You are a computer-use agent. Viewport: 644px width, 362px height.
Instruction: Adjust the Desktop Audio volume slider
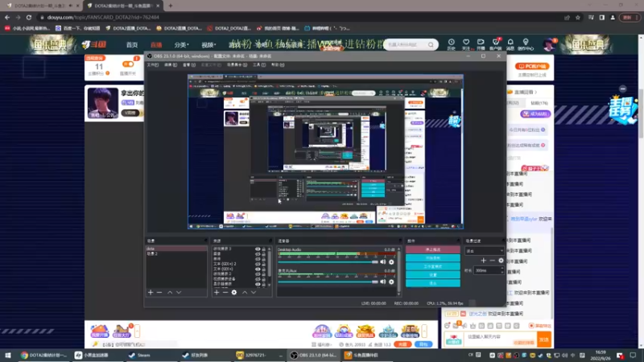point(328,262)
